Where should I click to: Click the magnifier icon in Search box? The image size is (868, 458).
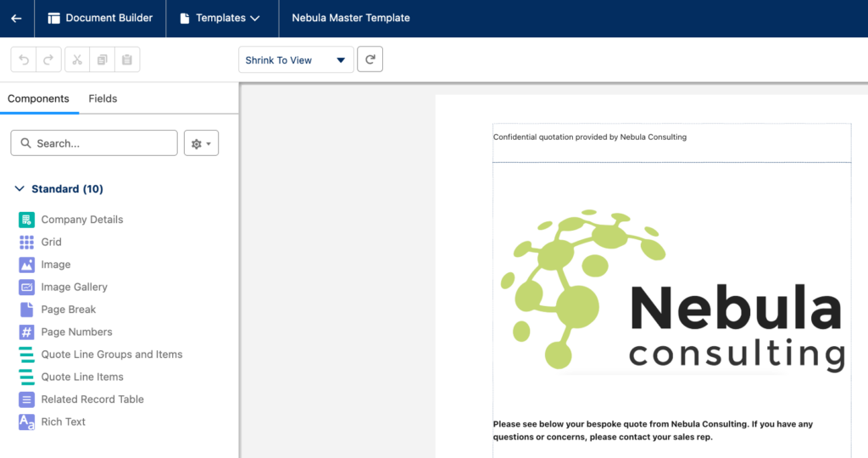tap(25, 142)
